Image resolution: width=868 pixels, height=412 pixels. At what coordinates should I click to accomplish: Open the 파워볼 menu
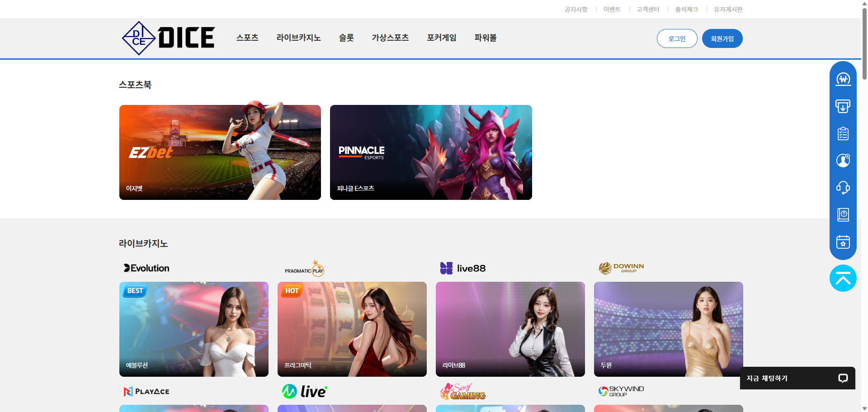point(486,38)
